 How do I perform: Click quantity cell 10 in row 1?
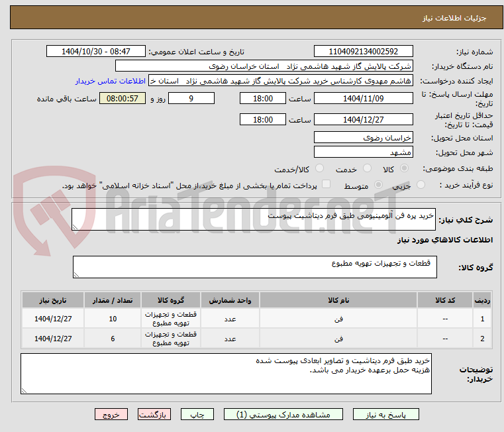[x=113, y=319]
